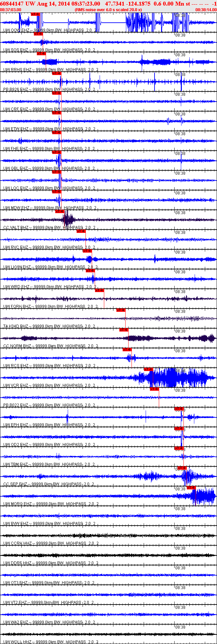Click the red pick flag on UW WRD trace
The height and width of the screenshot is (644, 217).
click(90, 271)
